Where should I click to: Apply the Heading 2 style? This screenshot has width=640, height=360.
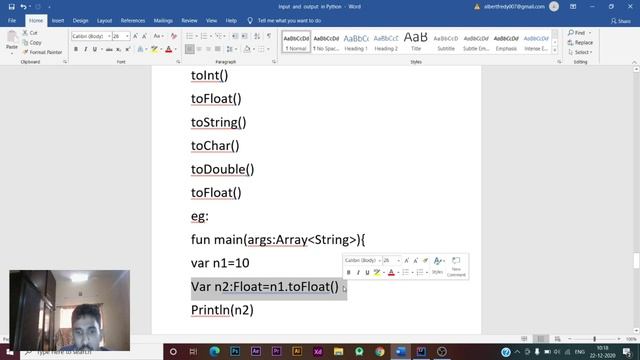click(386, 42)
